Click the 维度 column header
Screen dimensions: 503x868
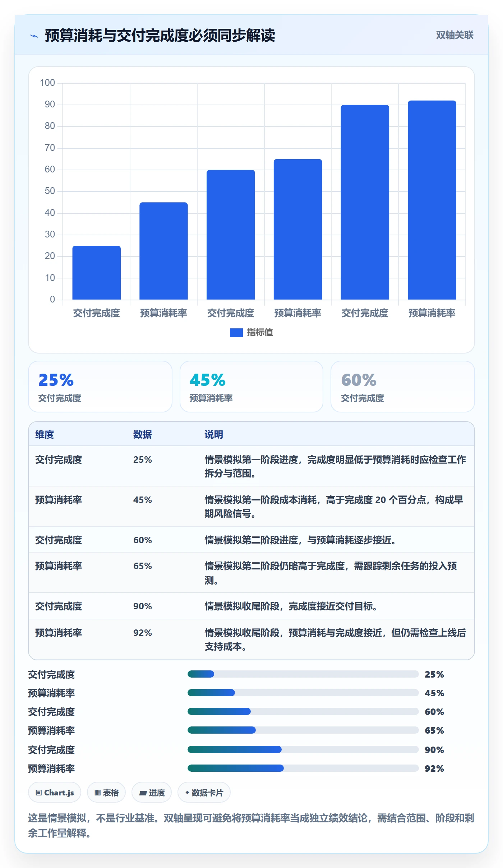click(x=45, y=434)
